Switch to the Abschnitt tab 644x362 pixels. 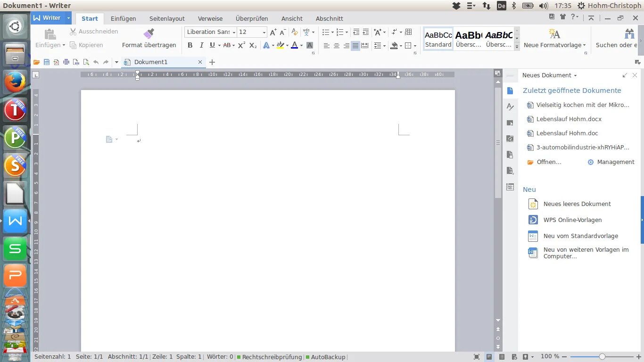(x=330, y=18)
